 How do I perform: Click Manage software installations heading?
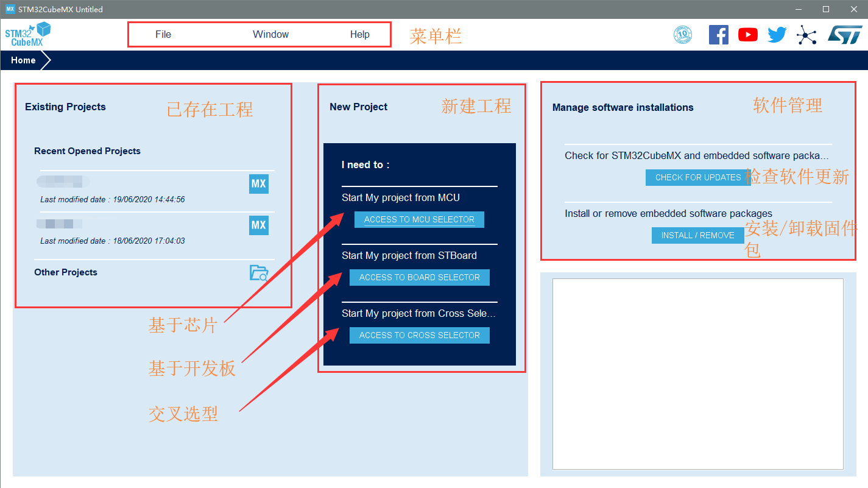coord(623,107)
